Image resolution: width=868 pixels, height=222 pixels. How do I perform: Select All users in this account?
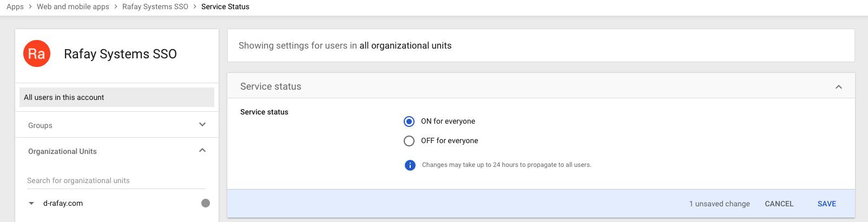(117, 97)
